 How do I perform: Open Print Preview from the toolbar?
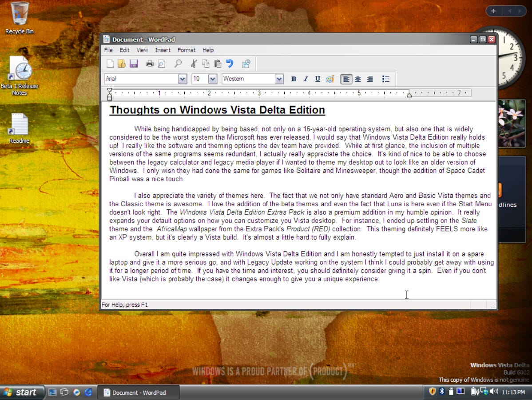[161, 64]
